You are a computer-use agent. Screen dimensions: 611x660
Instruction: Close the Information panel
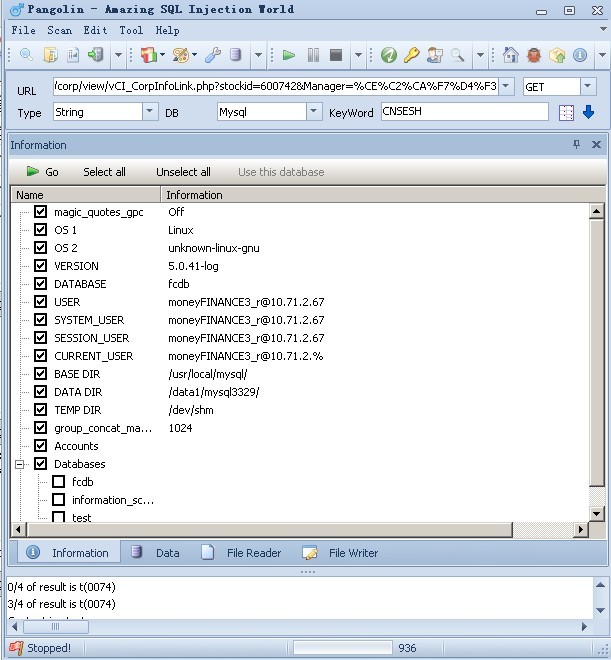click(x=596, y=144)
